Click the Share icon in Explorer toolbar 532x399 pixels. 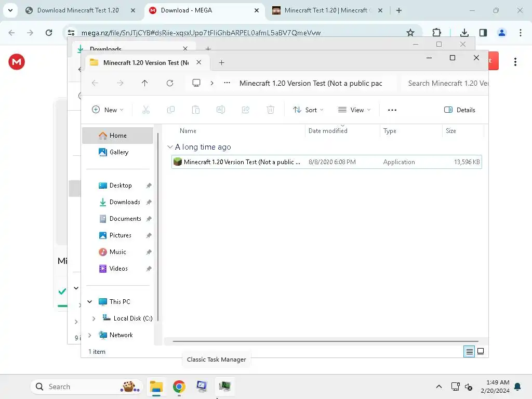coord(246,110)
